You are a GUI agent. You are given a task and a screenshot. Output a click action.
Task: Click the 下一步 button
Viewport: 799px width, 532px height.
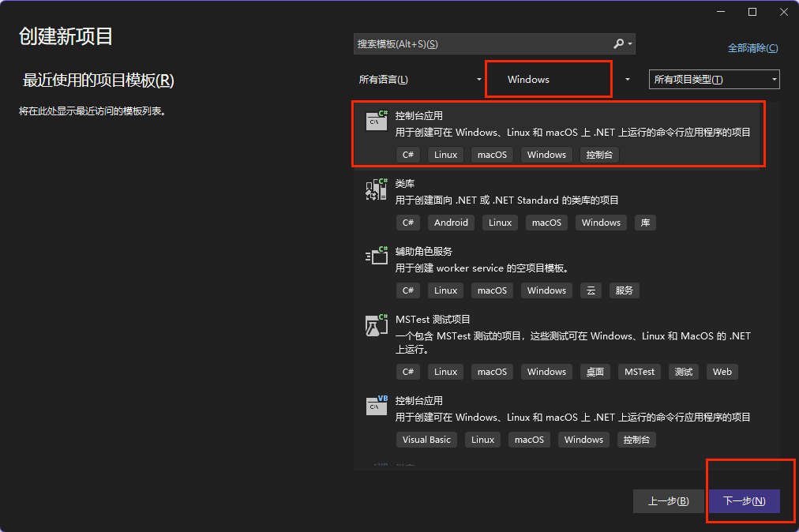point(744,500)
